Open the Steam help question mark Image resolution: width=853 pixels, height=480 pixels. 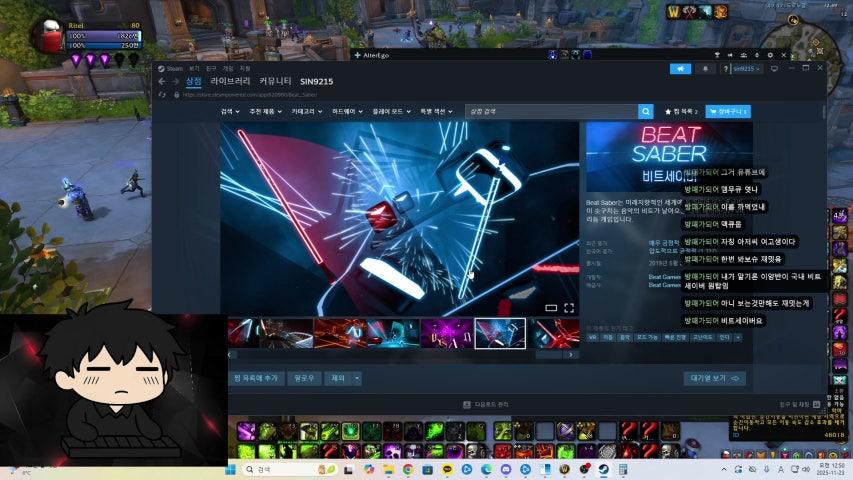725,69
